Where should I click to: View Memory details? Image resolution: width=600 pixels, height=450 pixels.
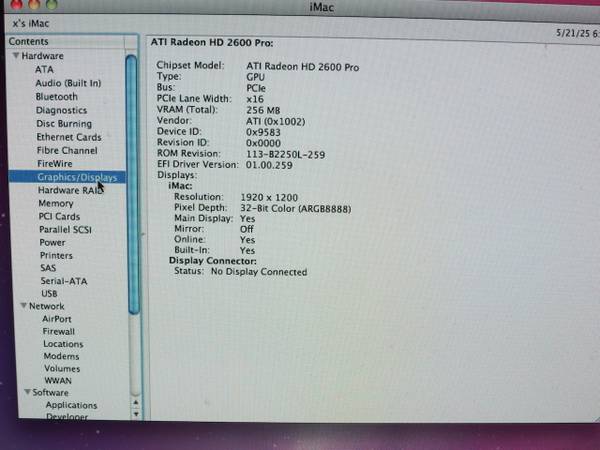56,203
